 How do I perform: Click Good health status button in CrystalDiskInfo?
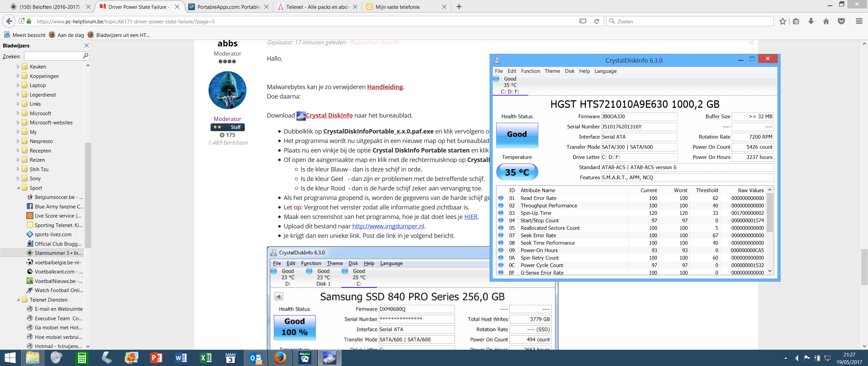[x=517, y=135]
